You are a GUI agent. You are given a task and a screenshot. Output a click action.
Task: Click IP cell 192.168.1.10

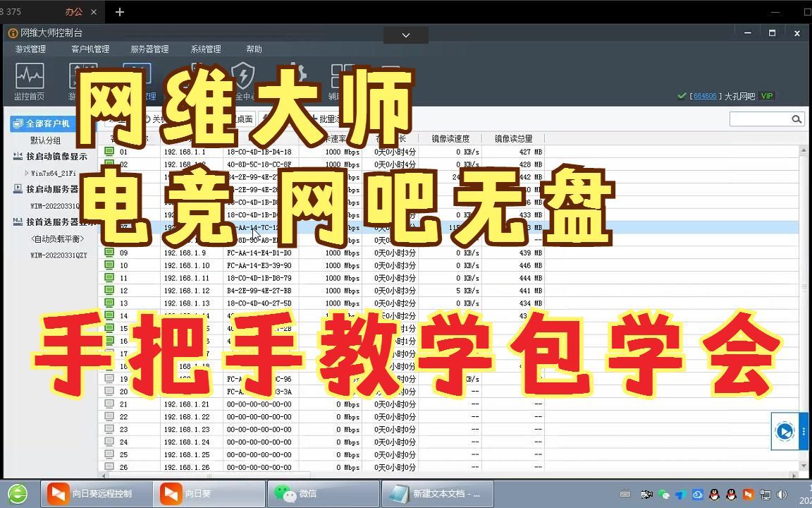(x=187, y=265)
